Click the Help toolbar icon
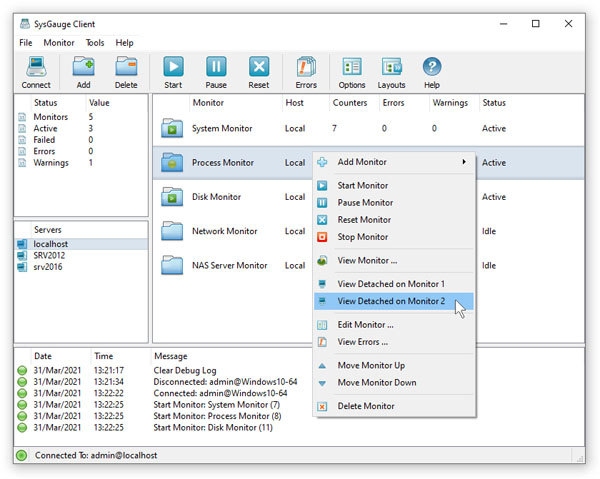 point(432,67)
